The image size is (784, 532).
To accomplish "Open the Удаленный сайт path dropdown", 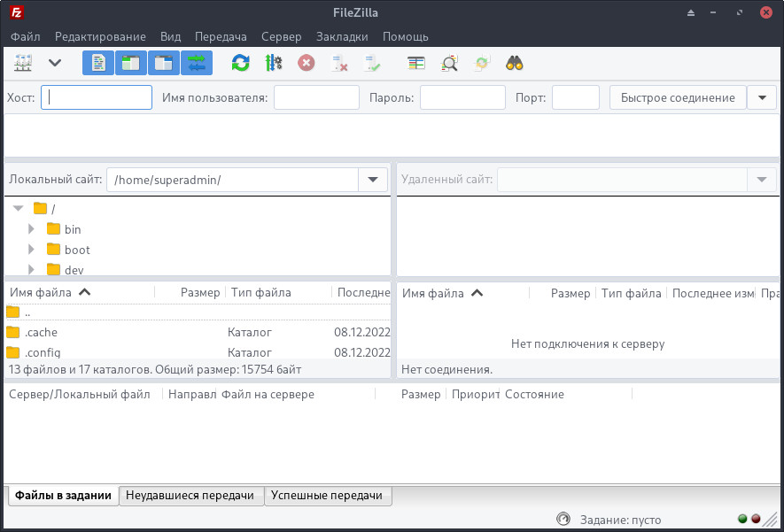I will coord(762,180).
